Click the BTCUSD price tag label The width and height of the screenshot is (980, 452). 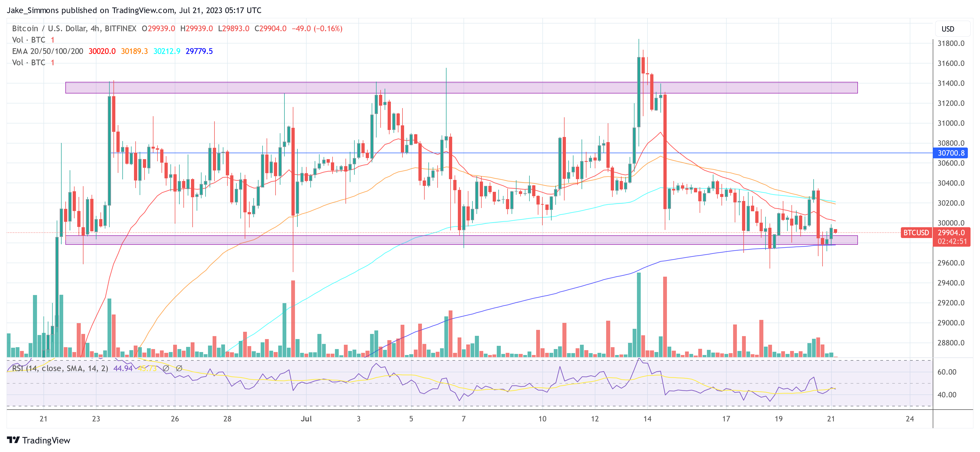click(x=916, y=232)
